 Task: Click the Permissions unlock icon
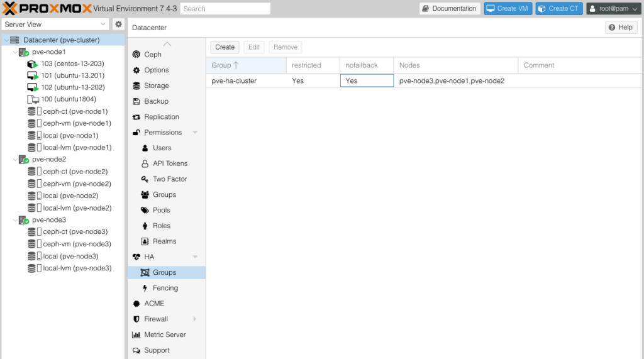click(x=136, y=132)
